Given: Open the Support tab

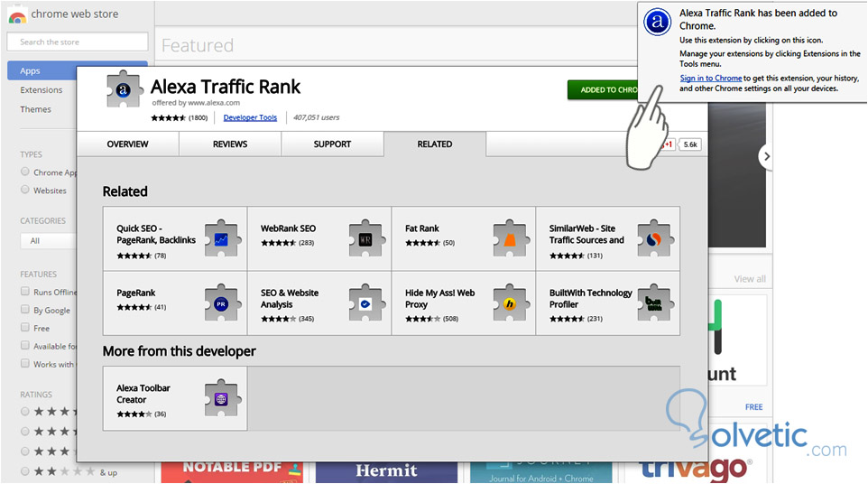Looking at the screenshot, I should tap(332, 144).
